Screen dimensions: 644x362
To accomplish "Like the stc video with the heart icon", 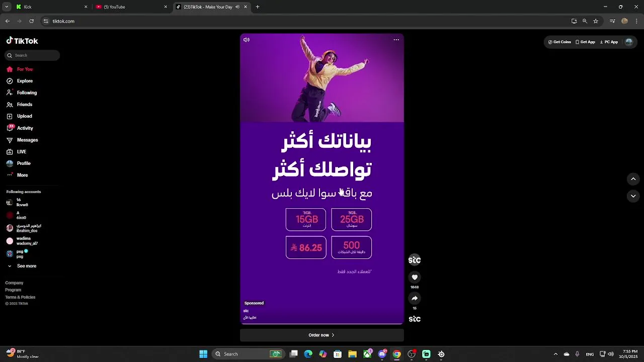I will point(415,277).
